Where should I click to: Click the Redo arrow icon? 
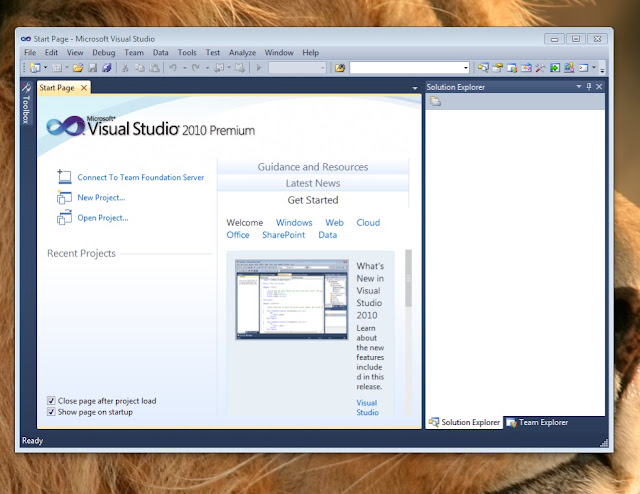pos(196,68)
